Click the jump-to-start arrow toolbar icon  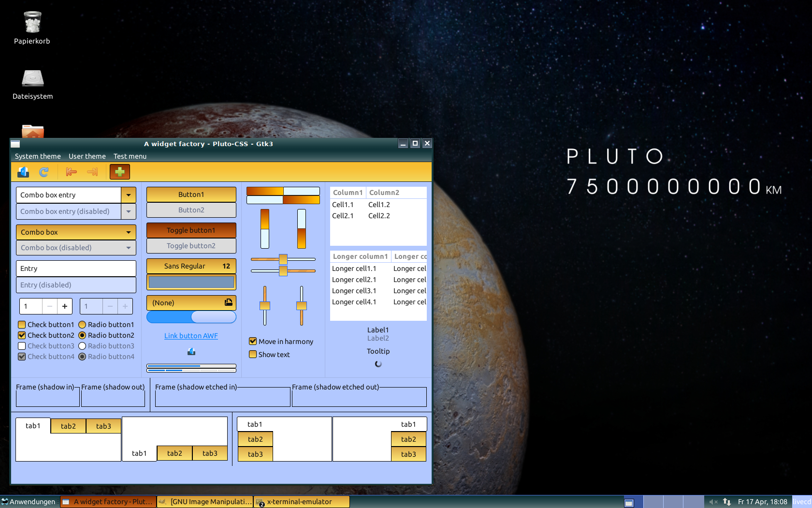71,172
